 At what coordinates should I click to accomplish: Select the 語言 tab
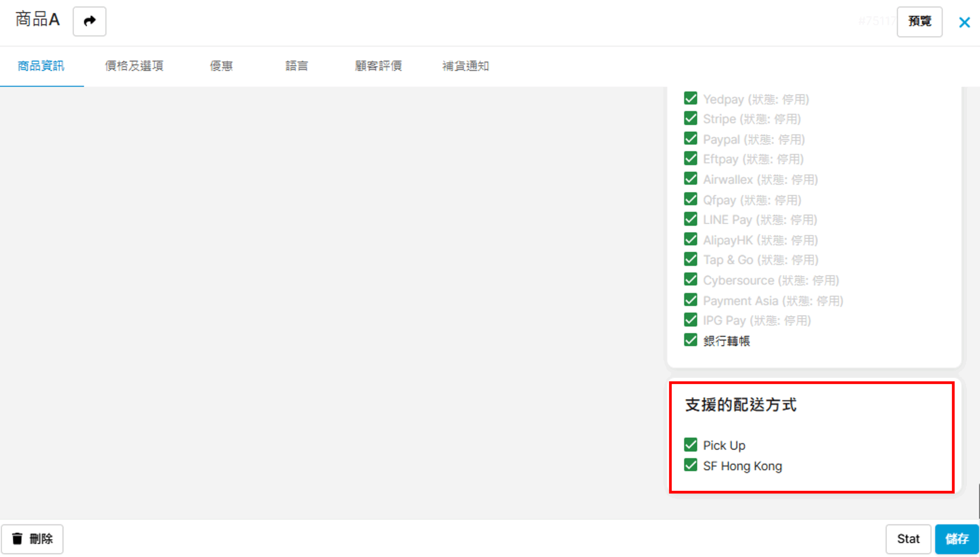[x=296, y=66]
